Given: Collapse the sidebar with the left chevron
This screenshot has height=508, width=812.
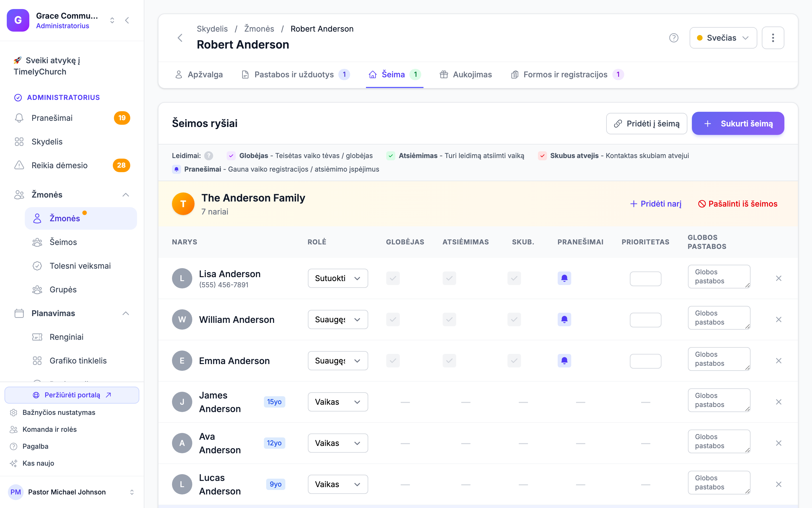Looking at the screenshot, I should 127,21.
